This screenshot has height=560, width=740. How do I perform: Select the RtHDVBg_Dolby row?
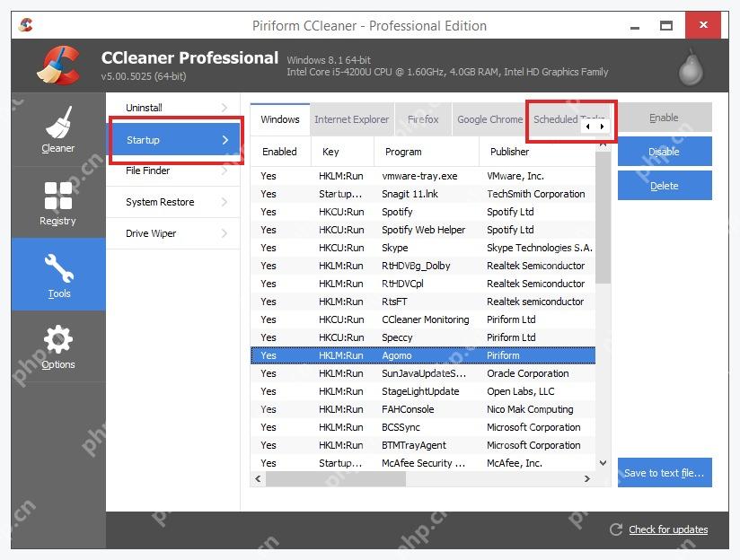point(423,266)
